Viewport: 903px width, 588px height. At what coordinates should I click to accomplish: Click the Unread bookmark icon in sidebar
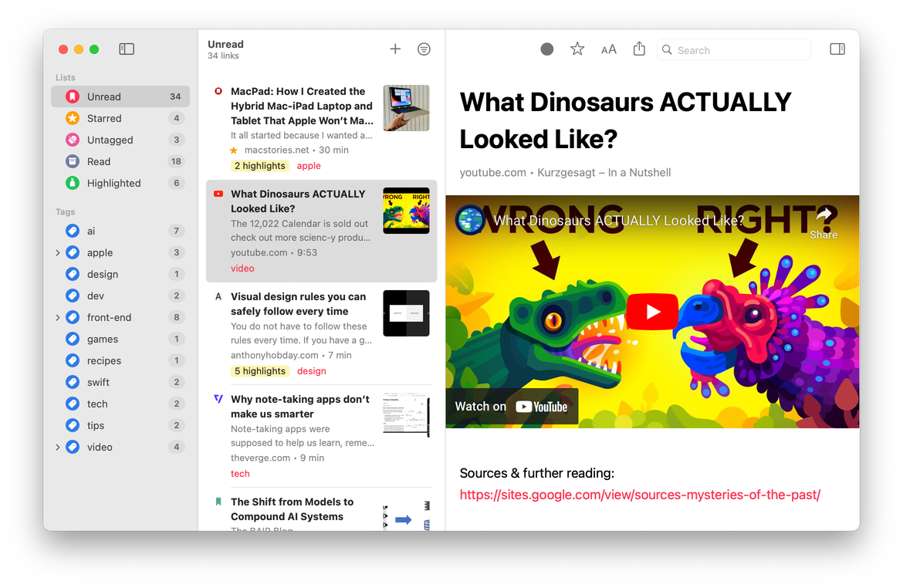point(73,96)
